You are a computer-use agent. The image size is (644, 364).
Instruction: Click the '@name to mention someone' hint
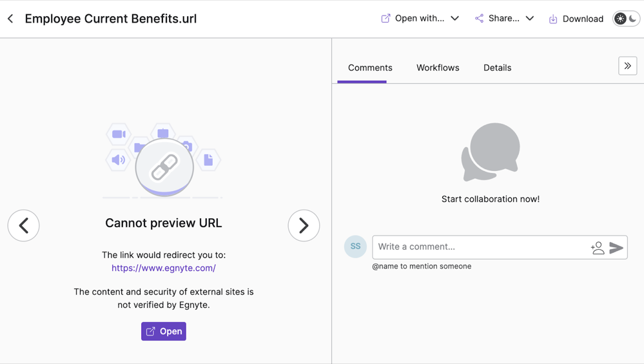click(x=422, y=266)
